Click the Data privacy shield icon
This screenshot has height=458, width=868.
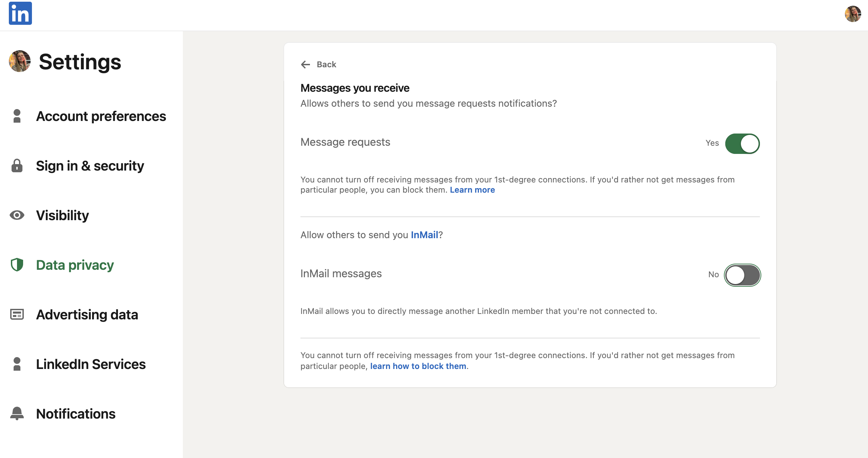17,265
